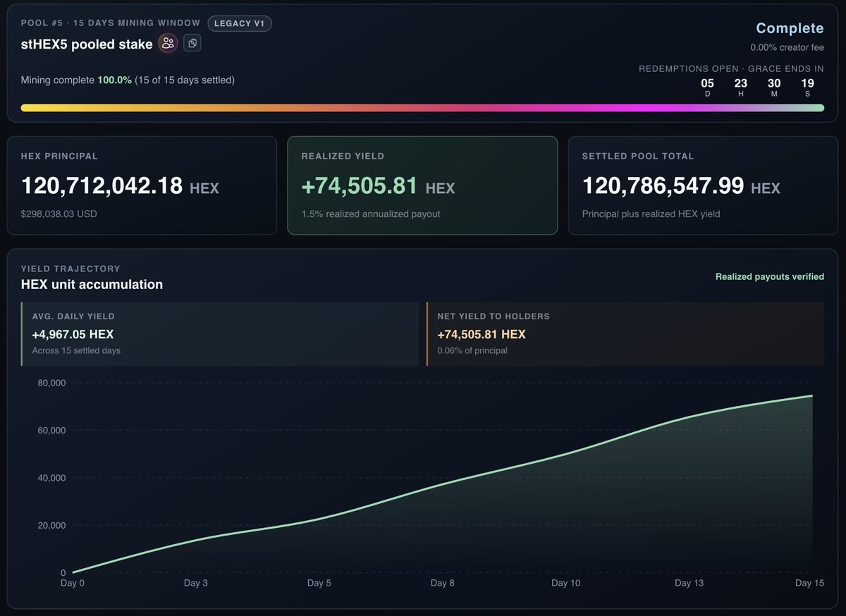The width and height of the screenshot is (846, 616).
Task: Click Principal plus realized HEX yield text
Action: tap(651, 214)
